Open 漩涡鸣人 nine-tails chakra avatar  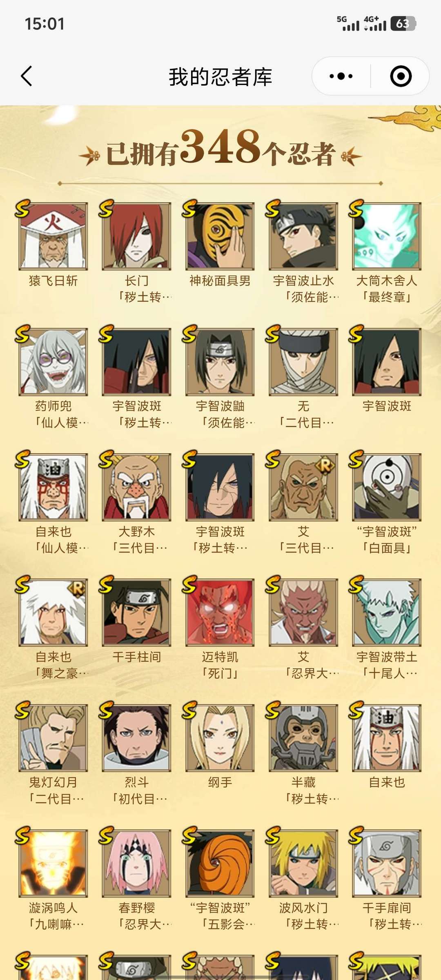click(x=53, y=863)
